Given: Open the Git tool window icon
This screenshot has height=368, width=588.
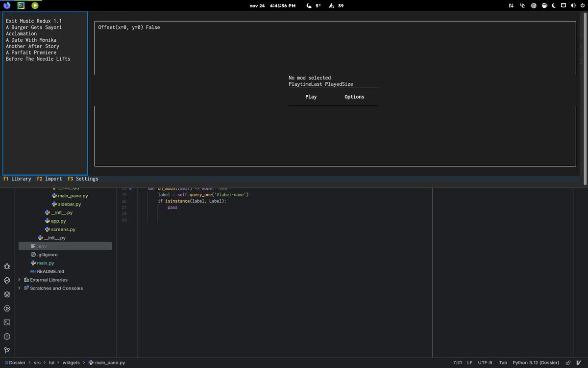Looking at the screenshot, I should tap(7, 350).
